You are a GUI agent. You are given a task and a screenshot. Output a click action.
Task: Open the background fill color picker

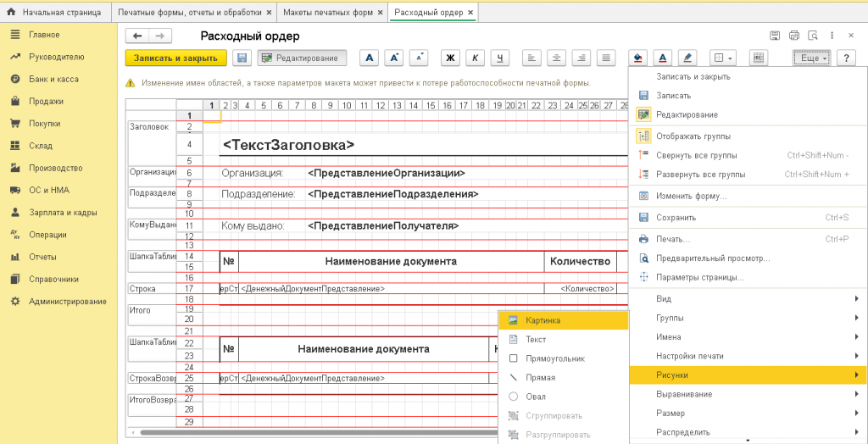[x=640, y=58]
